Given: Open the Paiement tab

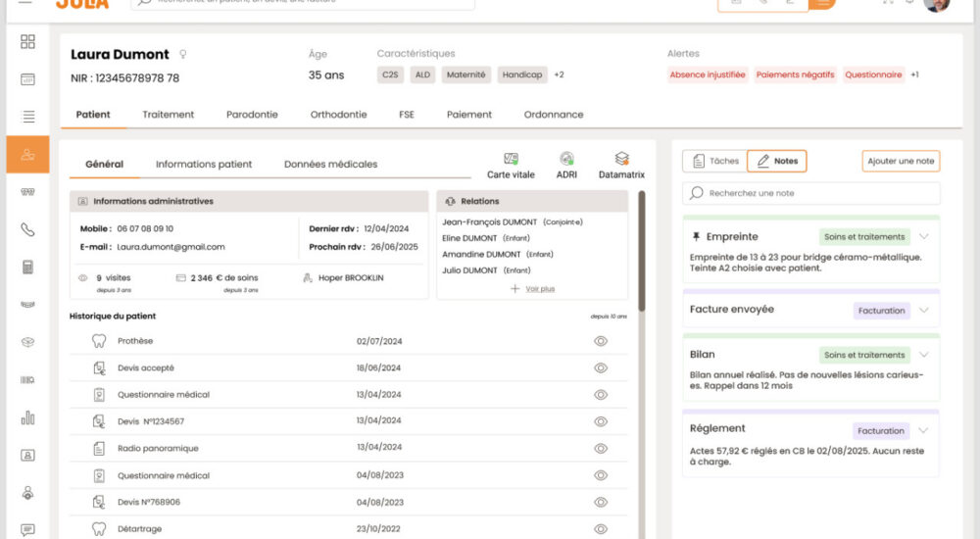Looking at the screenshot, I should click(469, 115).
